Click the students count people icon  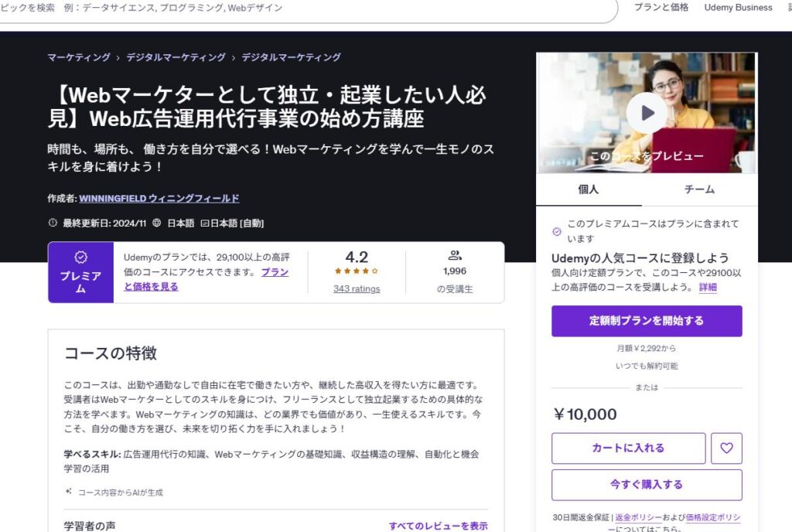coord(454,255)
